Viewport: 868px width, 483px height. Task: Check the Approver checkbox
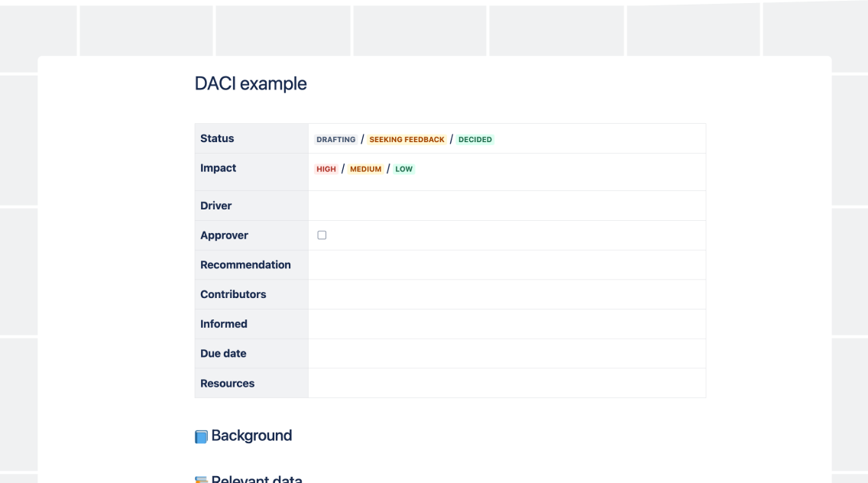coord(322,235)
